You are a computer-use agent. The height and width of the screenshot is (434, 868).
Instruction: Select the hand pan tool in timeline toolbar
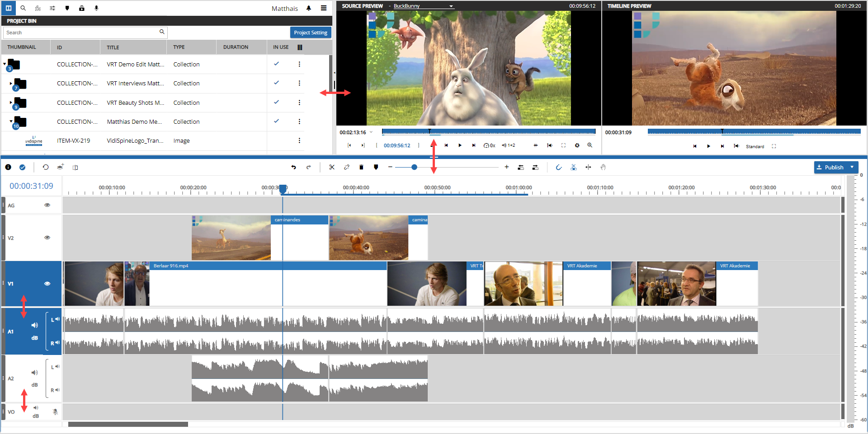[603, 167]
